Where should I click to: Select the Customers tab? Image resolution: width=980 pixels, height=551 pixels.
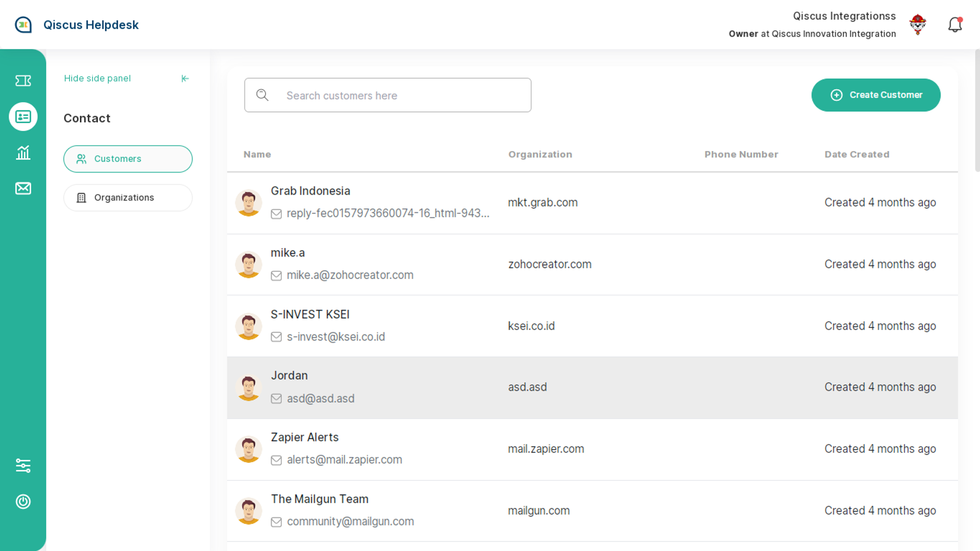tap(128, 159)
